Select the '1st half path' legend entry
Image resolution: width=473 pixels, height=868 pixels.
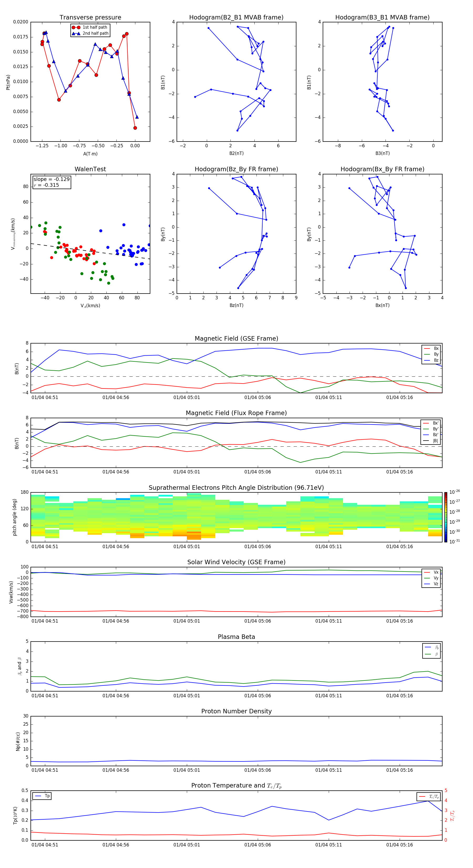click(x=90, y=27)
